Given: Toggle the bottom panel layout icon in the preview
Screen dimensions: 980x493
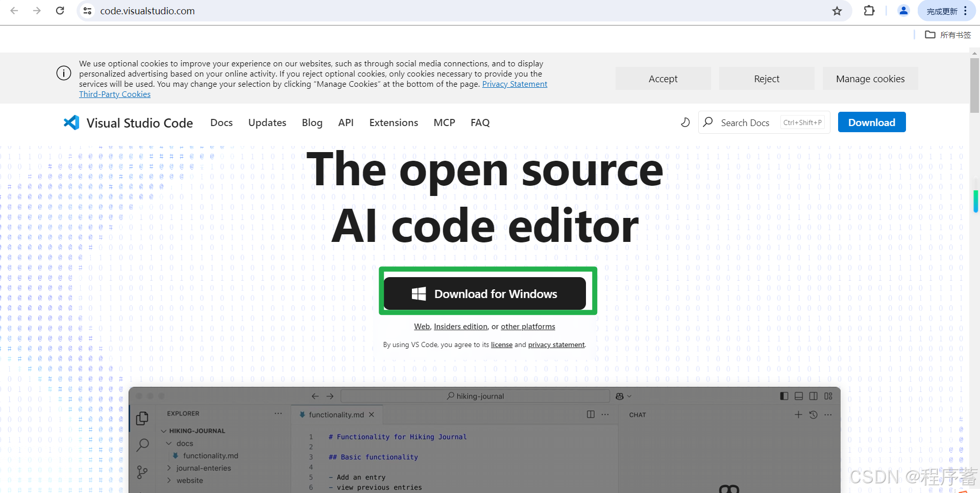Looking at the screenshot, I should tap(799, 396).
